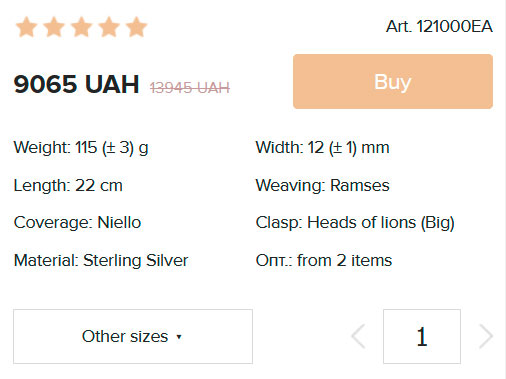Click the Coverage: Niello specification

[x=77, y=223]
